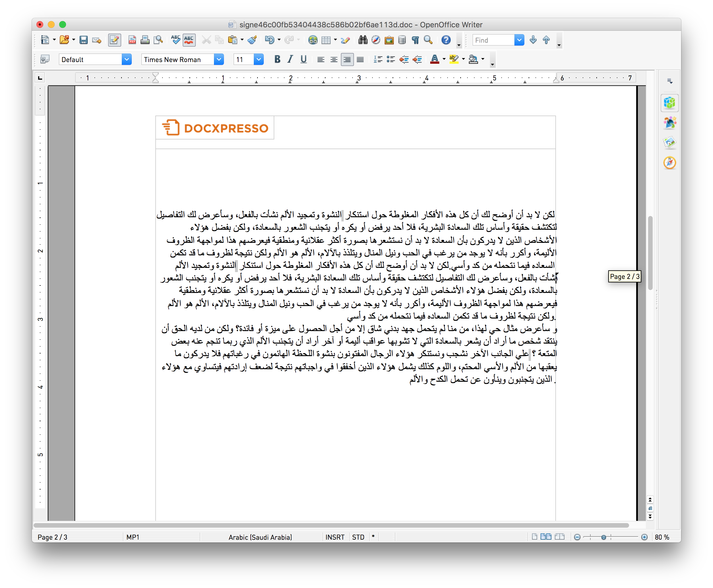Open sidebar Styles and Formatting panel
713x588 pixels.
pos(669,123)
